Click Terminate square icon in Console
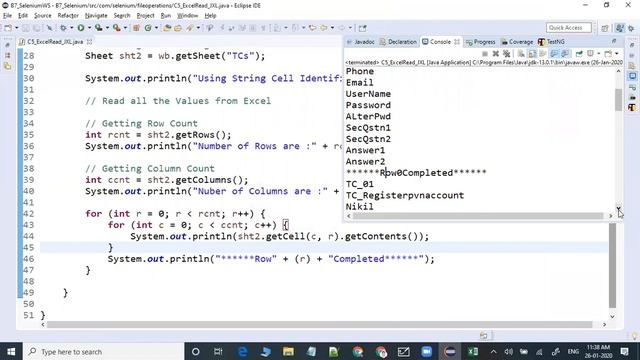This screenshot has height=360, width=640. click(485, 53)
